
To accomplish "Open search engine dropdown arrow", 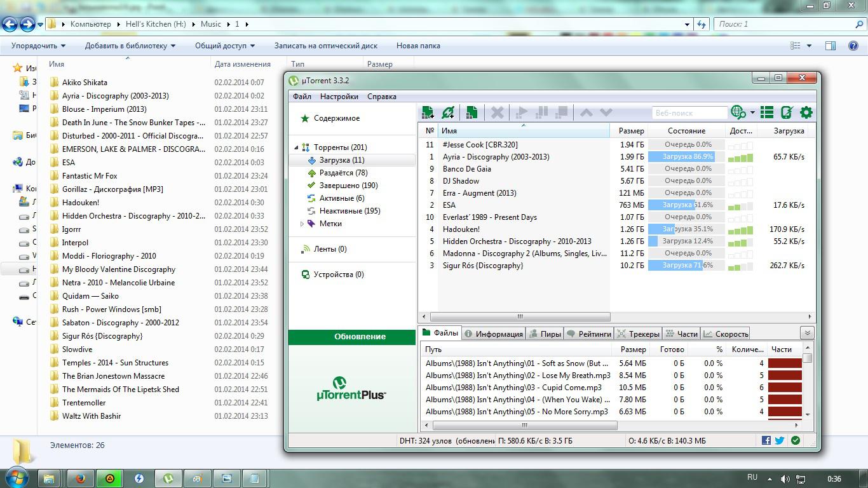I will coord(752,113).
